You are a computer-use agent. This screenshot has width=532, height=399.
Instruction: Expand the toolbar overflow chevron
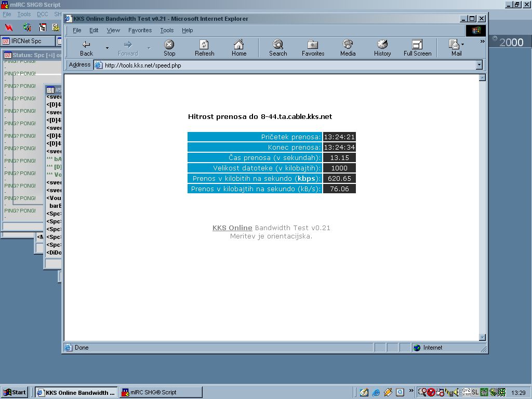pos(483,42)
